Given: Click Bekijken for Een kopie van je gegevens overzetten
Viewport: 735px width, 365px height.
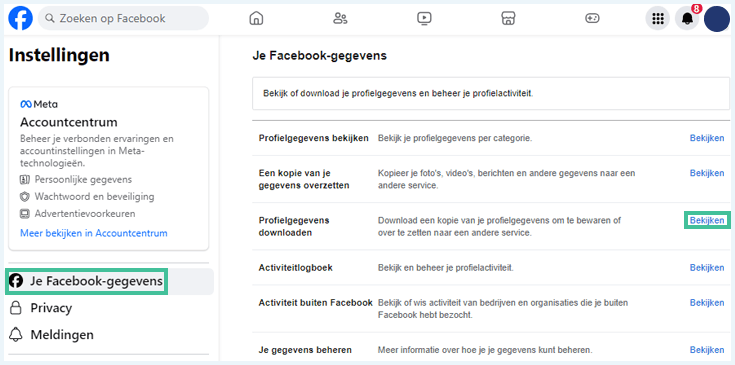Looking at the screenshot, I should pyautogui.click(x=707, y=173).
